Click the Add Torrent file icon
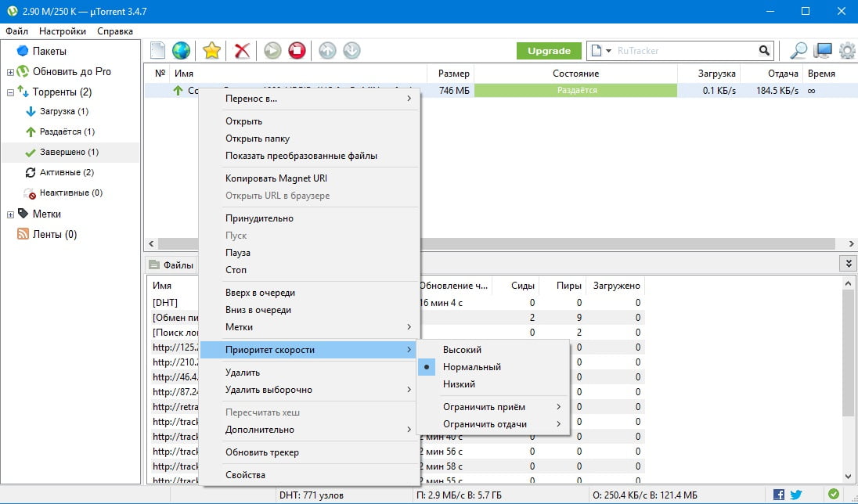This screenshot has height=504, width=858. click(x=157, y=51)
